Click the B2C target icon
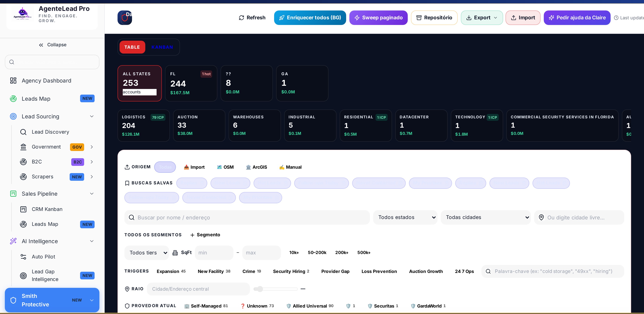Screen dimensions: 644x314 [23, 162]
